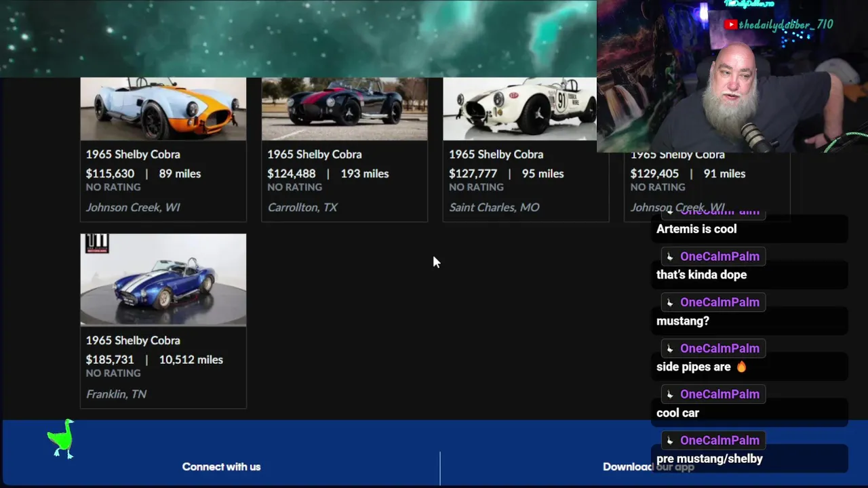Image resolution: width=868 pixels, height=488 pixels.
Task: Click NO RATING under the $124,488 listing
Action: click(295, 187)
